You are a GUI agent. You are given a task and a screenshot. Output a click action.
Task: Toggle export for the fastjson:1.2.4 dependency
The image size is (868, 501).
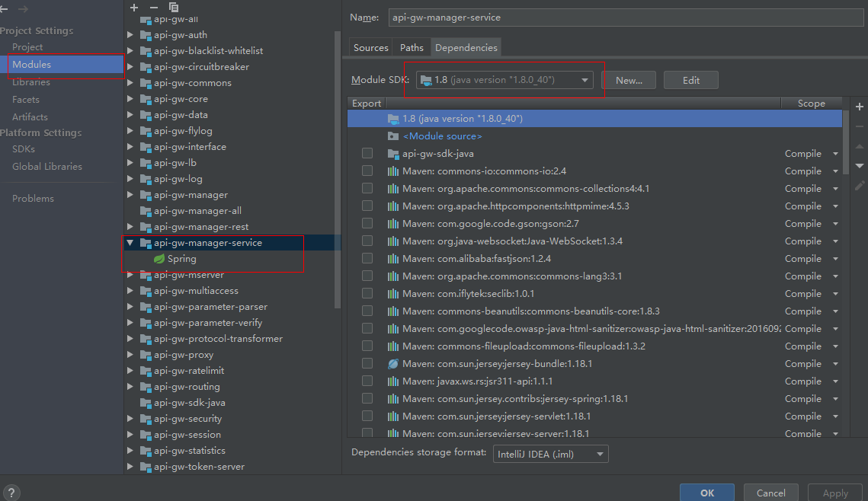click(367, 258)
